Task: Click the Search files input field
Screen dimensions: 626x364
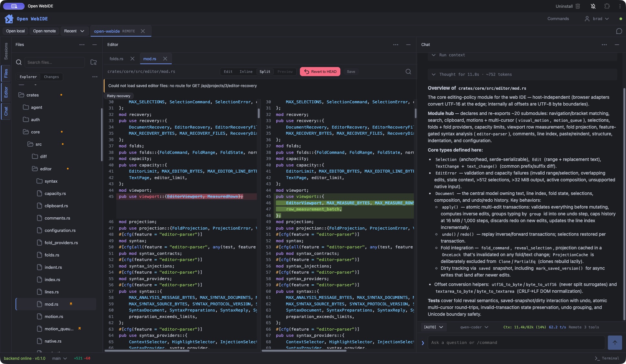Action: [x=55, y=62]
